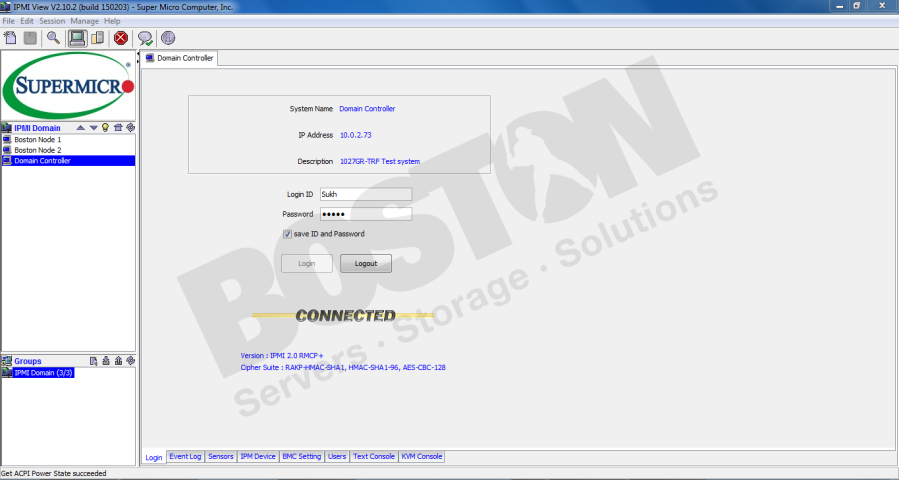Screen dimensions: 899x480
Task: Click the Logout button
Action: 366,264
